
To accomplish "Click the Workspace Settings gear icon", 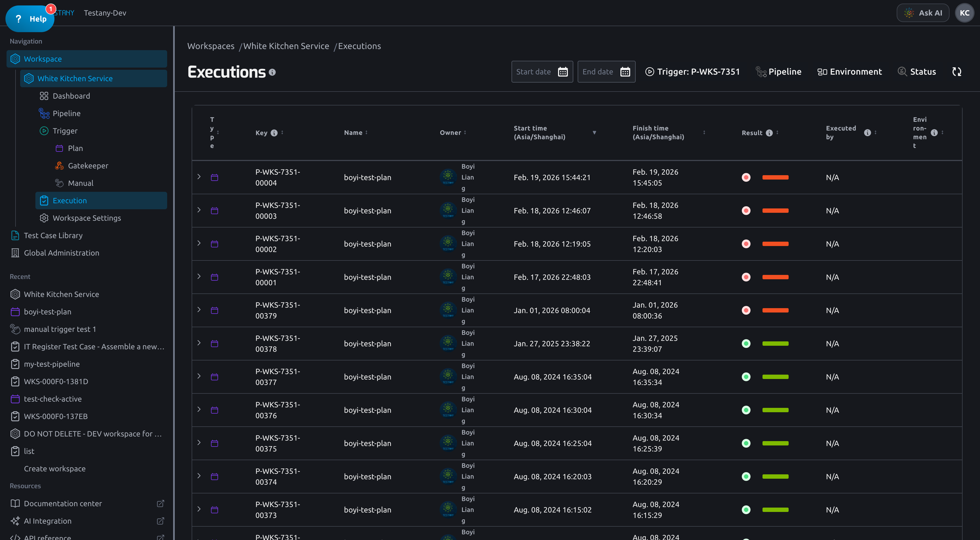I will pos(44,218).
